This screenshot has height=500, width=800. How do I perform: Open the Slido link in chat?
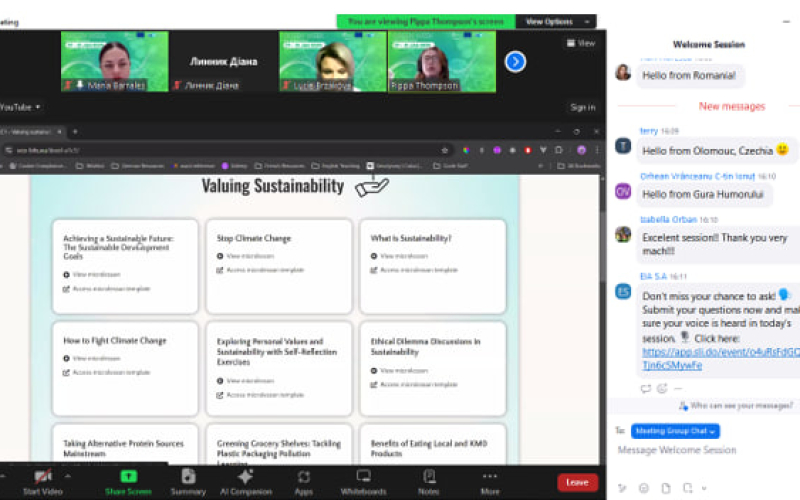pos(720,359)
